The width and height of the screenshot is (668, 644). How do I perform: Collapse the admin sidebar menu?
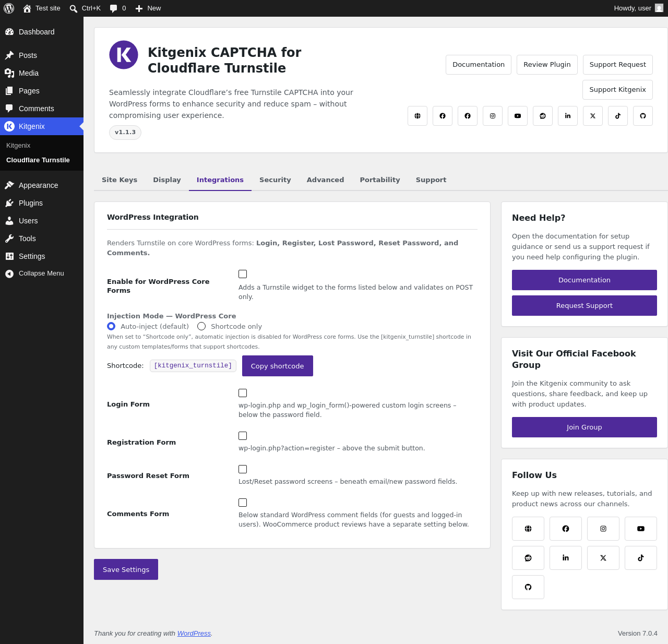(x=42, y=273)
